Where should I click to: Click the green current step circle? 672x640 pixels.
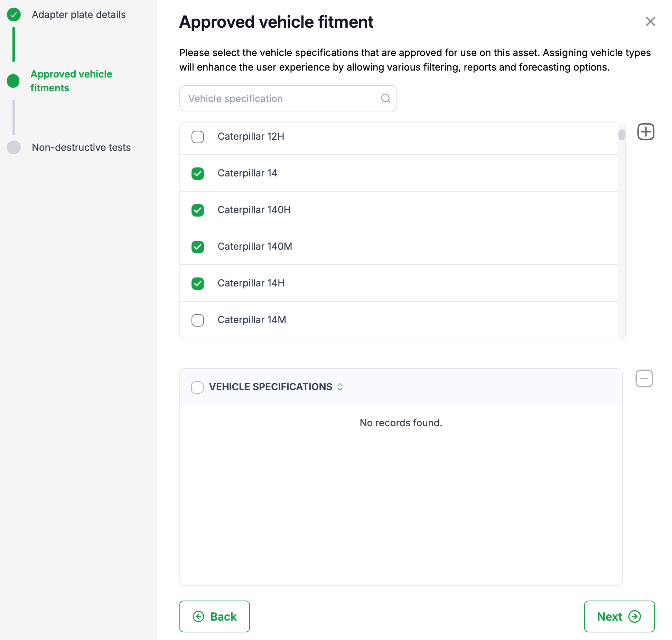[13, 81]
